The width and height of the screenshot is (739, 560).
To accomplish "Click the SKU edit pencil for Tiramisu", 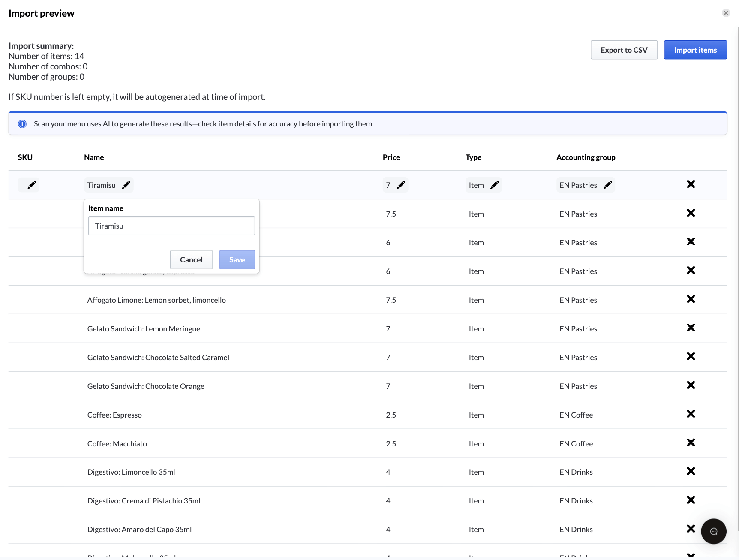I will (x=32, y=185).
